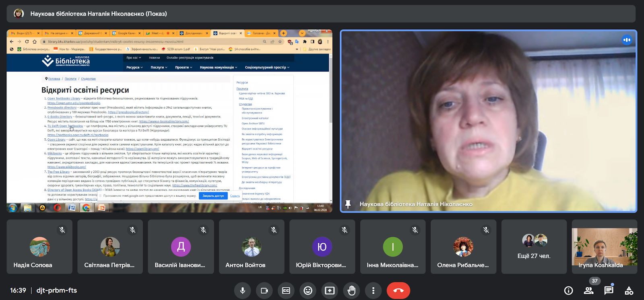Open Chrome's three-dot menu in shared browser

[x=328, y=41]
